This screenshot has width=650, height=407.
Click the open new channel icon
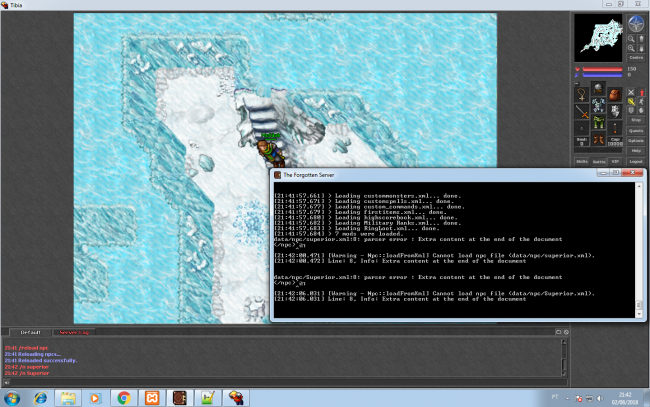558,332
